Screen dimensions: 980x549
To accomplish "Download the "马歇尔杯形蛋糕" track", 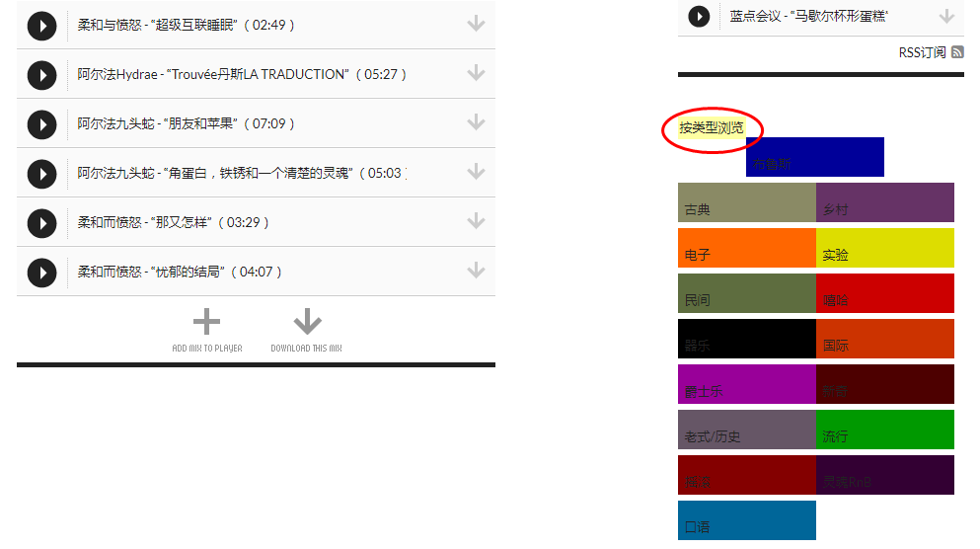I will 946,16.
